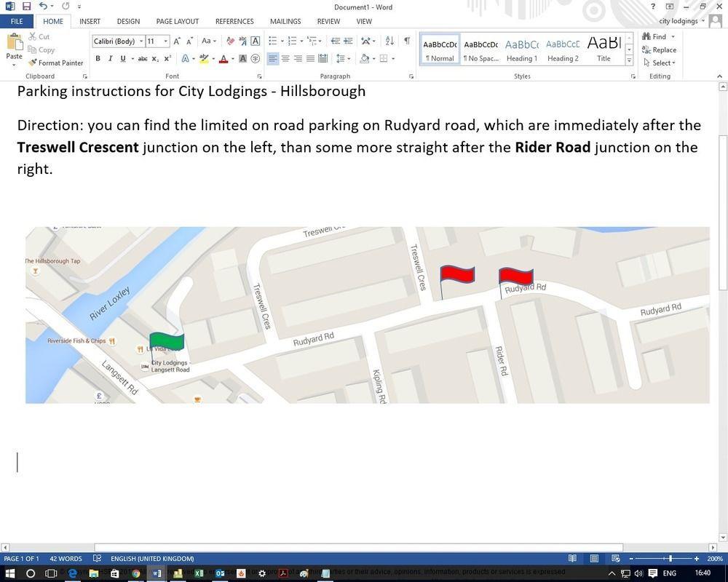Click the 200% zoom level
Screen dimensions: 728x582
715,558
